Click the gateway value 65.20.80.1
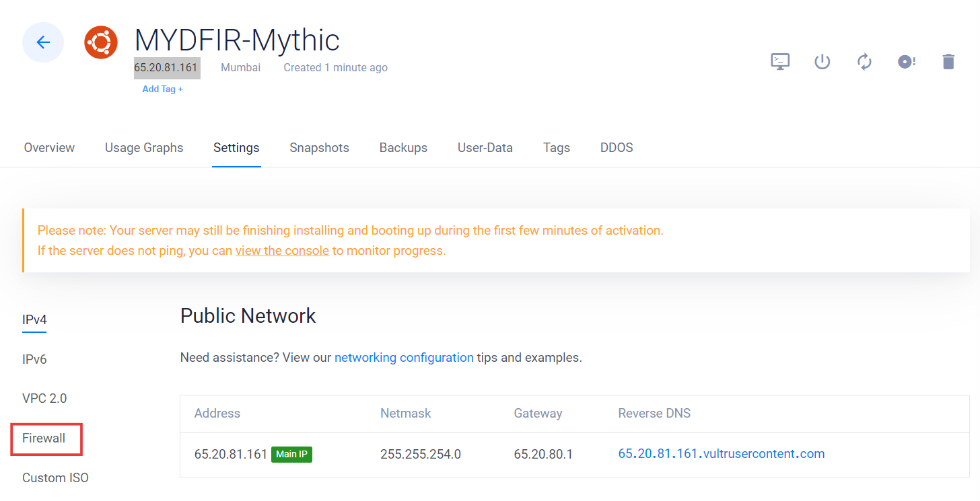Viewport: 980px width, 501px height. click(543, 454)
